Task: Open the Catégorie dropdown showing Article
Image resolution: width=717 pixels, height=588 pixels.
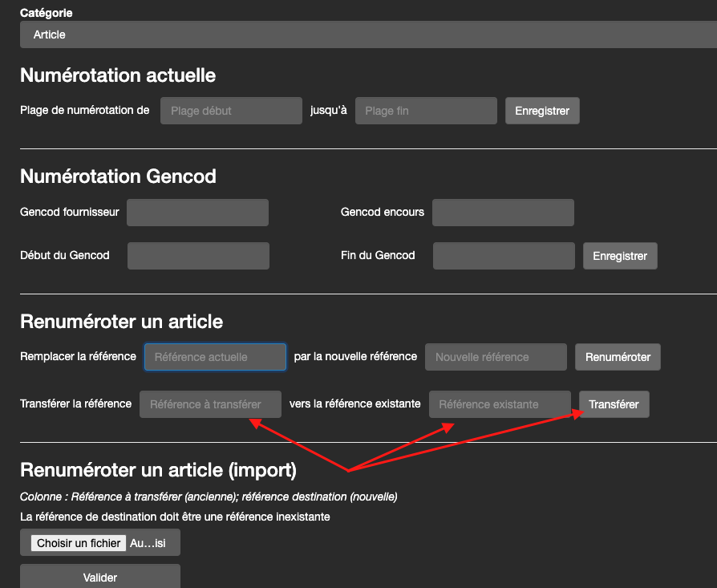Action: coord(367,34)
